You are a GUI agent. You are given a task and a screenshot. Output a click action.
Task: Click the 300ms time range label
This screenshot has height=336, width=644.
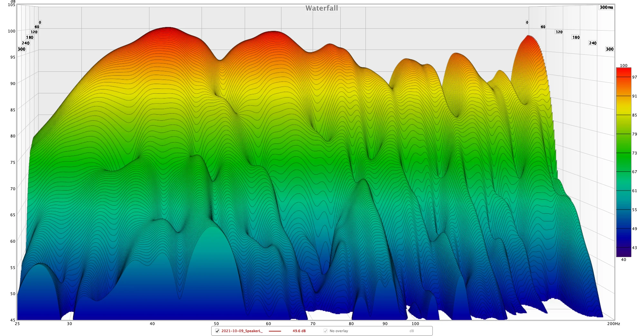coord(606,7)
